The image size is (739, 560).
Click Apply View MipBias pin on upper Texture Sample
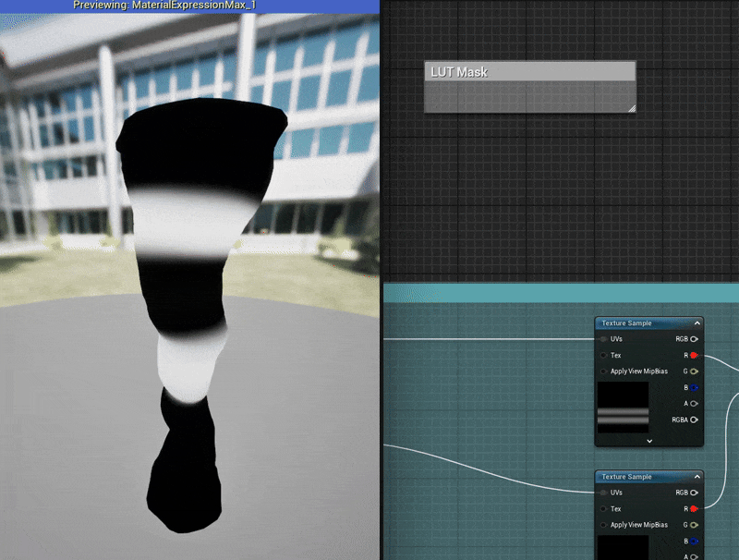[604, 371]
